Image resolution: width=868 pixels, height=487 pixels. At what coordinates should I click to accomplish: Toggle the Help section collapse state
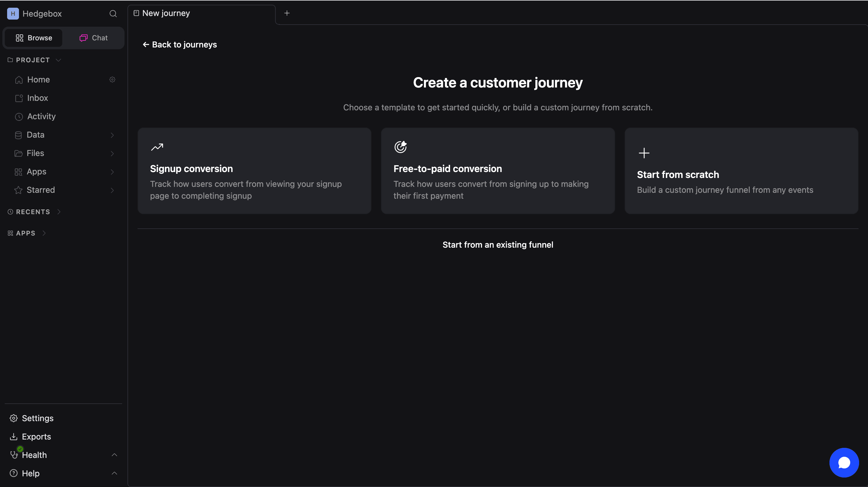coord(114,473)
